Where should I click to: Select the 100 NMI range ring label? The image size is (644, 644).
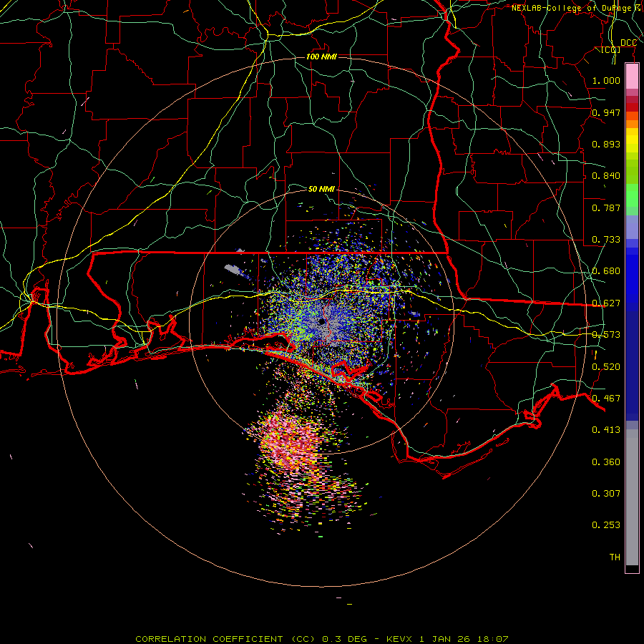(321, 57)
